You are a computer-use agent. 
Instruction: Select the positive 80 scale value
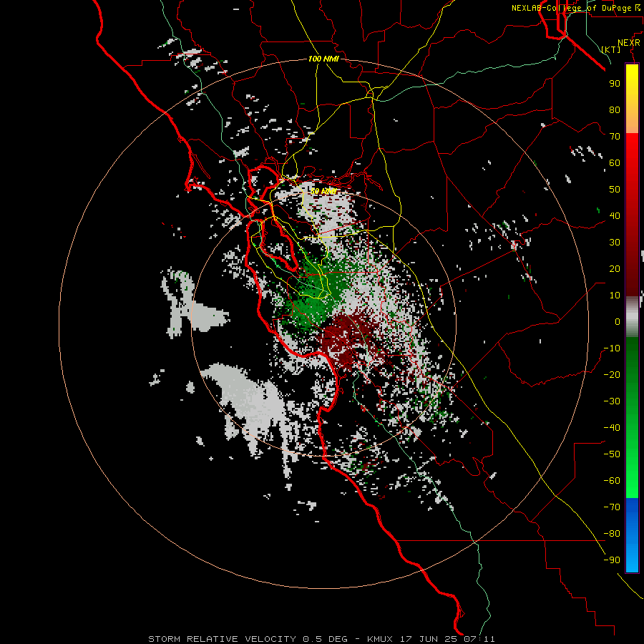[x=615, y=110]
